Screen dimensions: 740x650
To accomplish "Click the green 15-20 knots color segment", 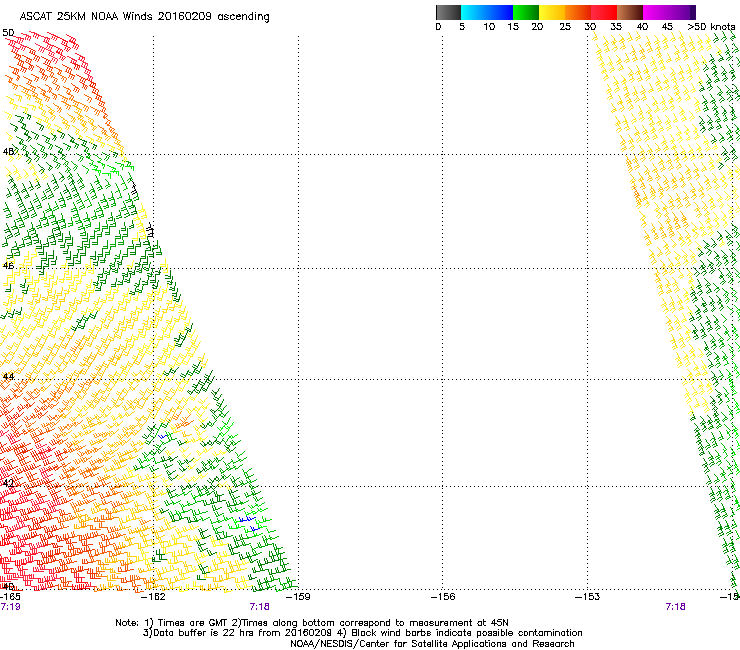I will click(526, 12).
